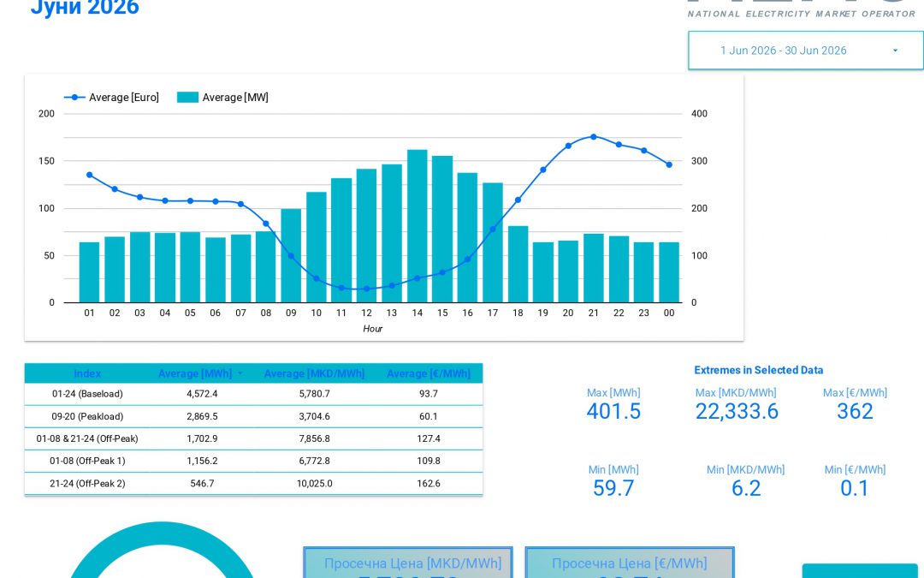Toggle the Average [Euro] legend line marker
The height and width of the screenshot is (578, 924).
point(74,98)
